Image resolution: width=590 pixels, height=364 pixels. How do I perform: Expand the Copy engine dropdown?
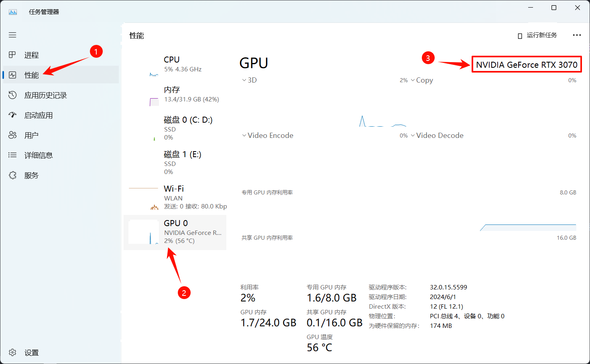[422, 80]
